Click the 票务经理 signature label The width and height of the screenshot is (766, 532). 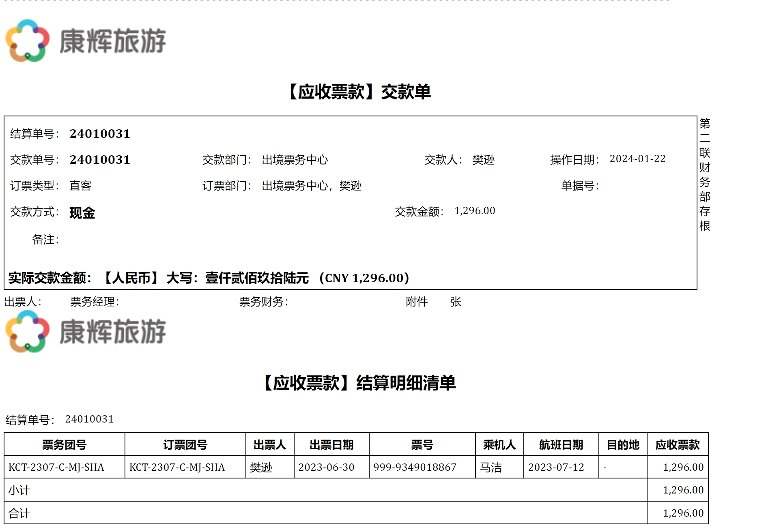(x=95, y=302)
